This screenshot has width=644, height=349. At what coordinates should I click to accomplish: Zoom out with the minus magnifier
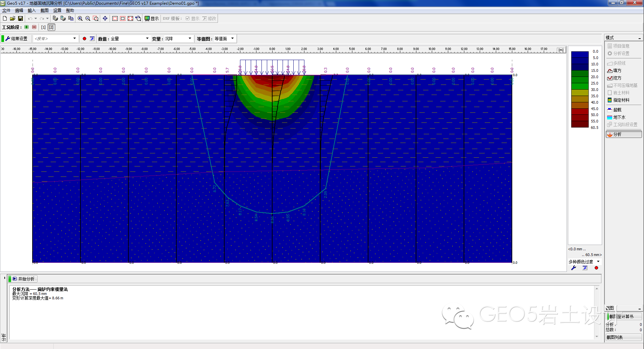pyautogui.click(x=88, y=18)
